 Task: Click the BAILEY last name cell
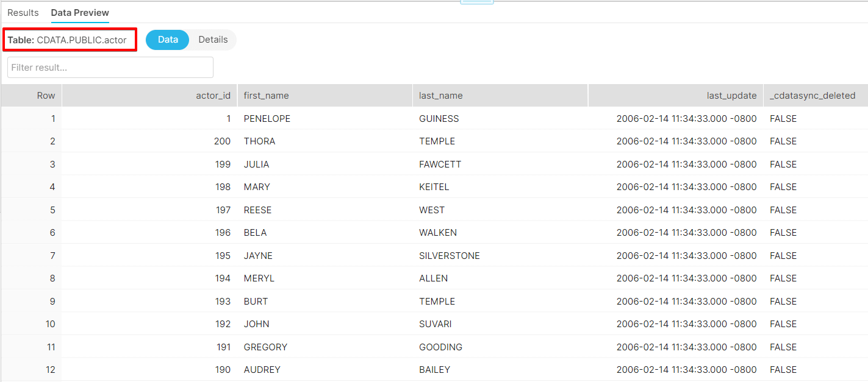click(x=434, y=370)
